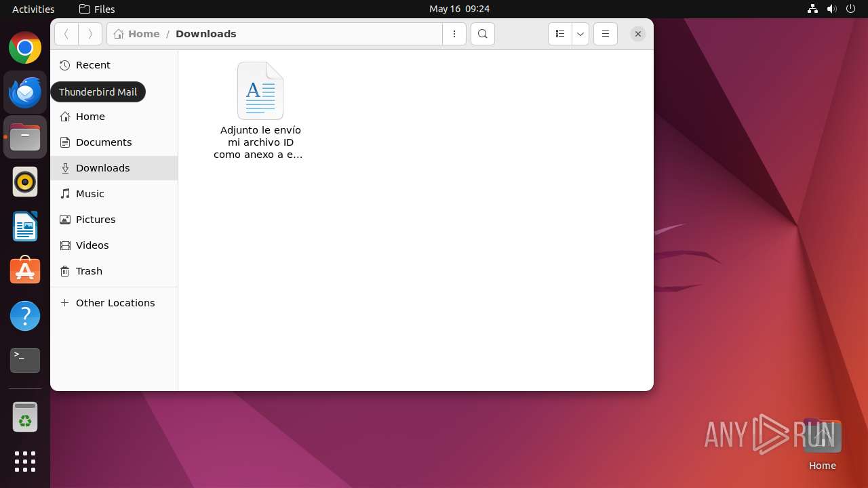Open Videos folder in sidebar

pos(114,245)
